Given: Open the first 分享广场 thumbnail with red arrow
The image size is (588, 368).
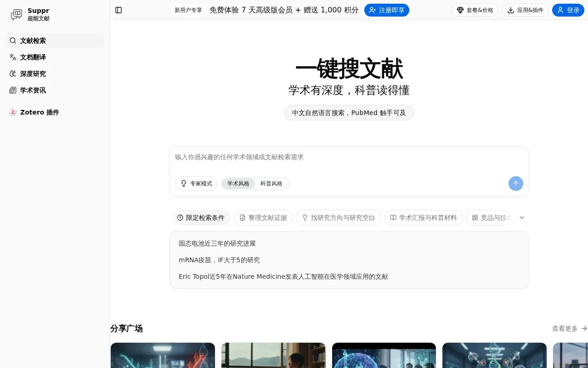Looking at the screenshot, I should click(x=163, y=355).
